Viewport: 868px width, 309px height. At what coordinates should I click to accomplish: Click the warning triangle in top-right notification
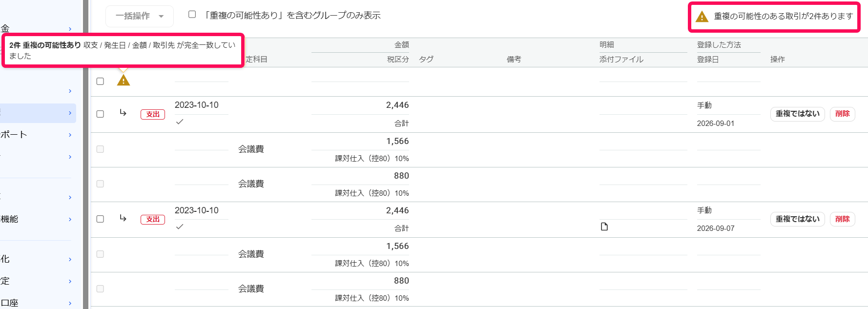[x=702, y=17]
